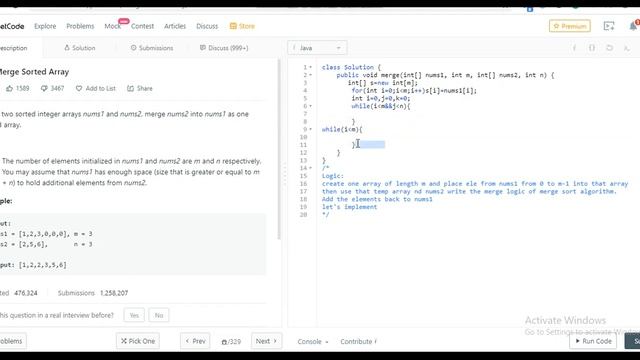Open the notifications bell
Image resolution: width=640 pixels, height=360 pixels.
(x=633, y=26)
